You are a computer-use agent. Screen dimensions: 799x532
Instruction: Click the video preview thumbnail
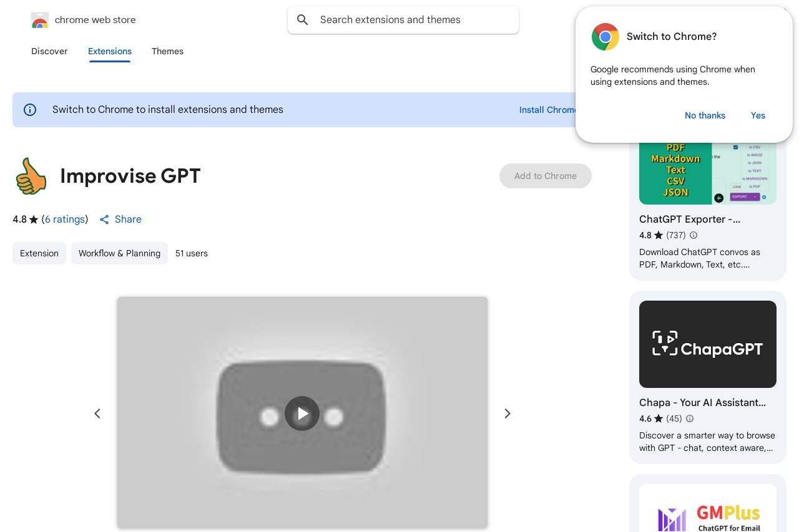(x=302, y=413)
